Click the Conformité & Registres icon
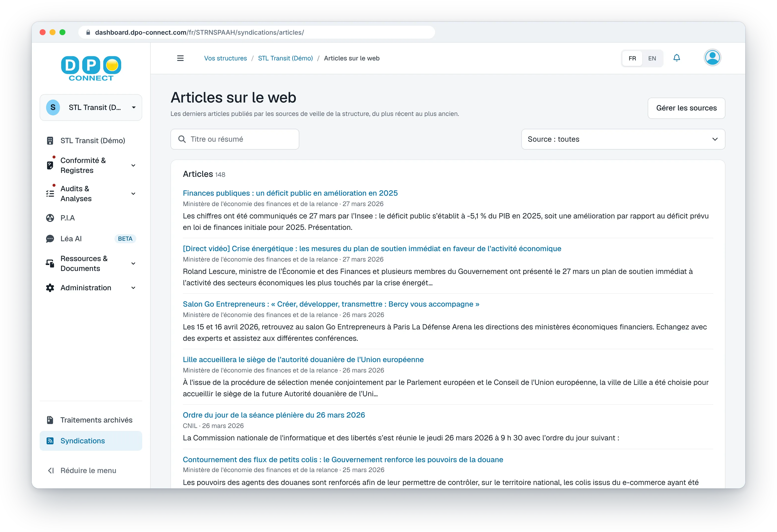 tap(50, 165)
